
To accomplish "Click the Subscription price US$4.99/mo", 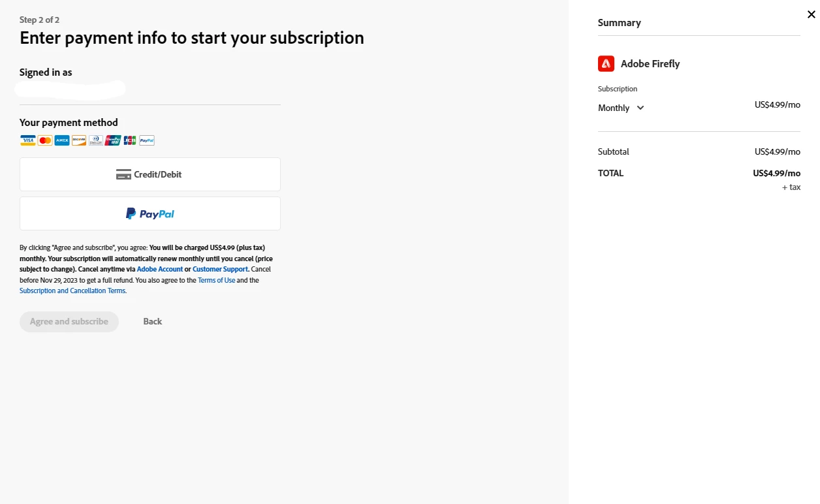I will 777,104.
